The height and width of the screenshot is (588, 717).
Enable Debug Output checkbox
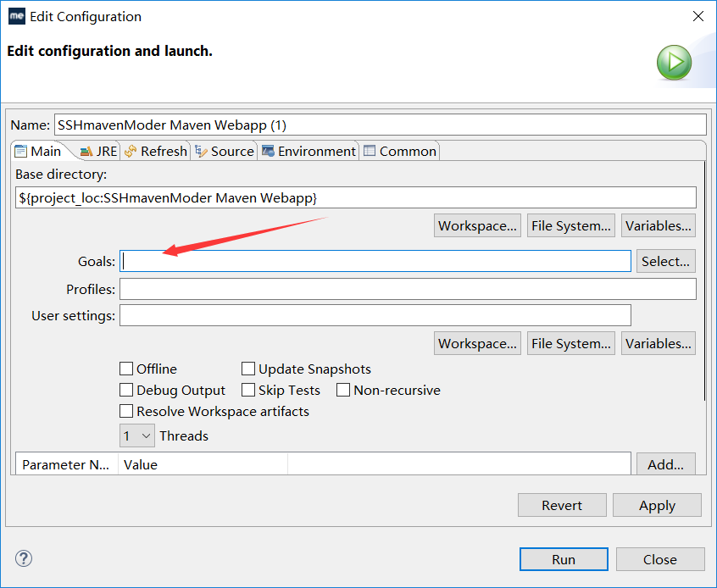[x=126, y=390]
